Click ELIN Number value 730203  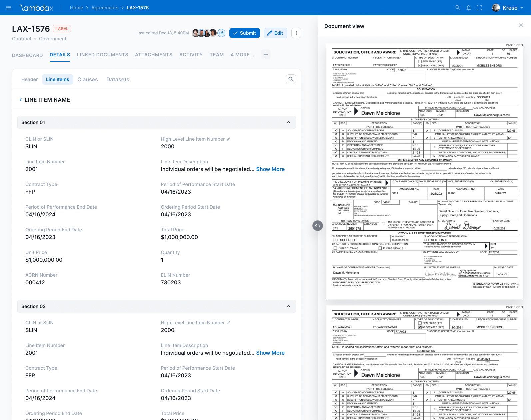[x=171, y=282]
